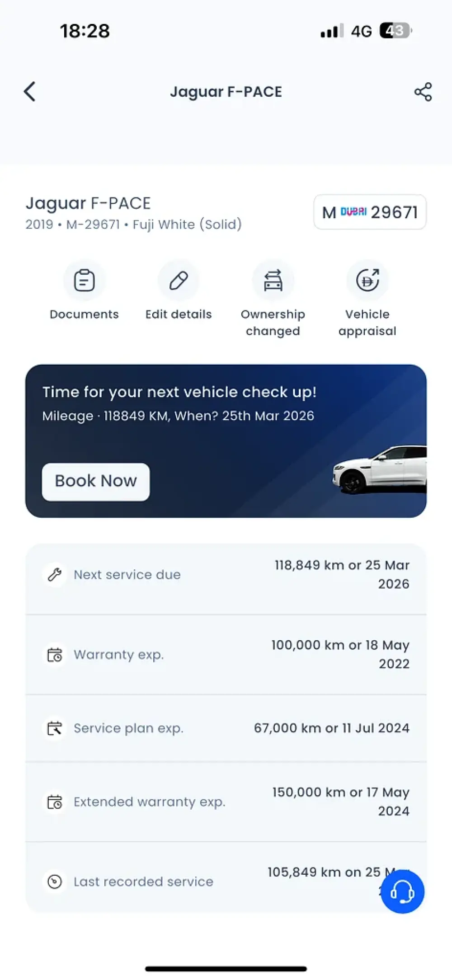Tap the white Jaguar car image
The image size is (452, 980).
tap(380, 470)
